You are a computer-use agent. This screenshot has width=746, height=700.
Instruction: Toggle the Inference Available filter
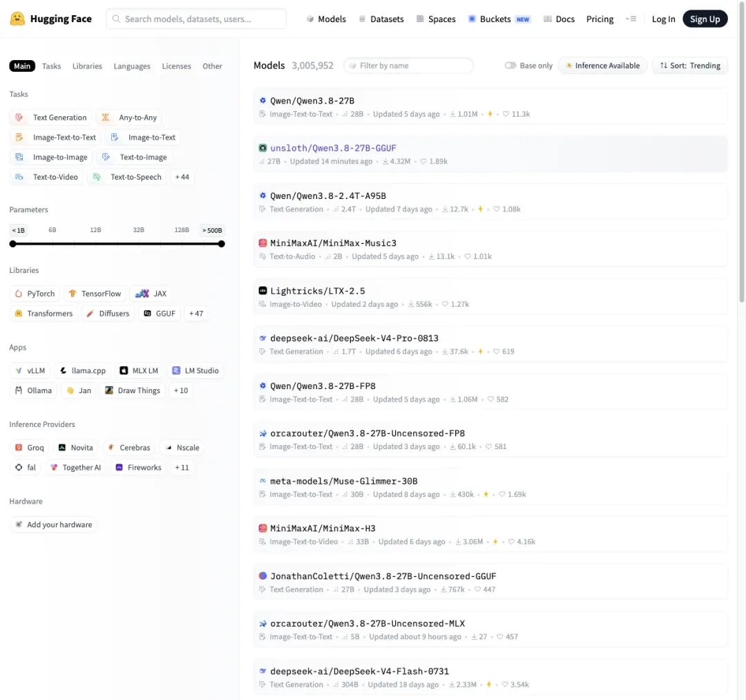[602, 66]
